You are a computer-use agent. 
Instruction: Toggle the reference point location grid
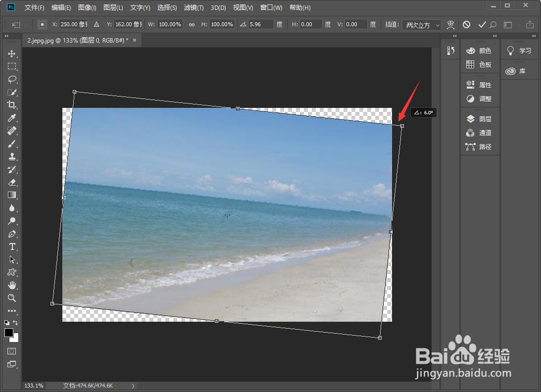point(43,25)
